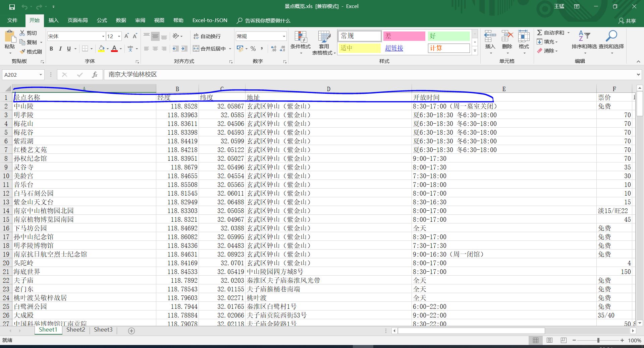This screenshot has width=644, height=348.
Task: Click Insert Function fx icon
Action: [x=95, y=75]
